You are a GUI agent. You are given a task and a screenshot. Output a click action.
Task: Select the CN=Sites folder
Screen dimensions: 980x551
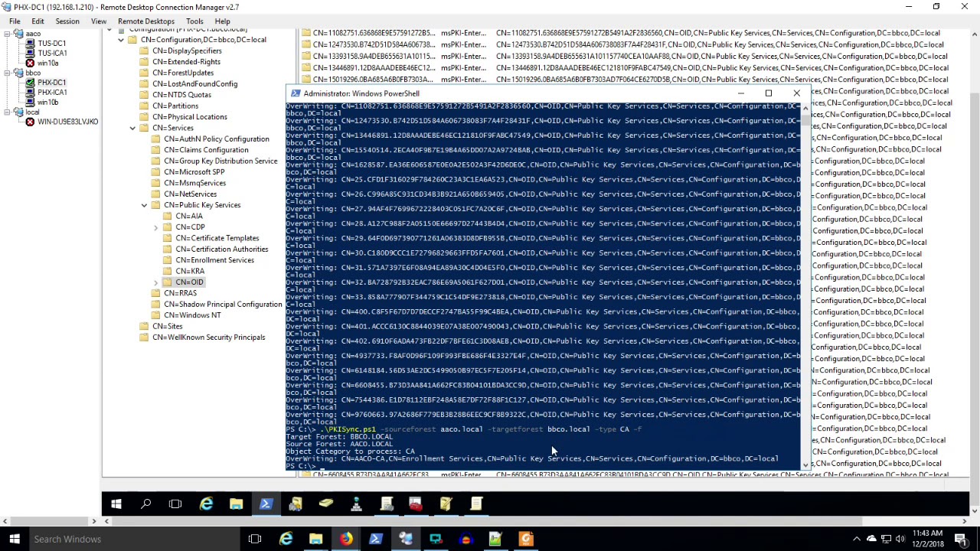(167, 326)
